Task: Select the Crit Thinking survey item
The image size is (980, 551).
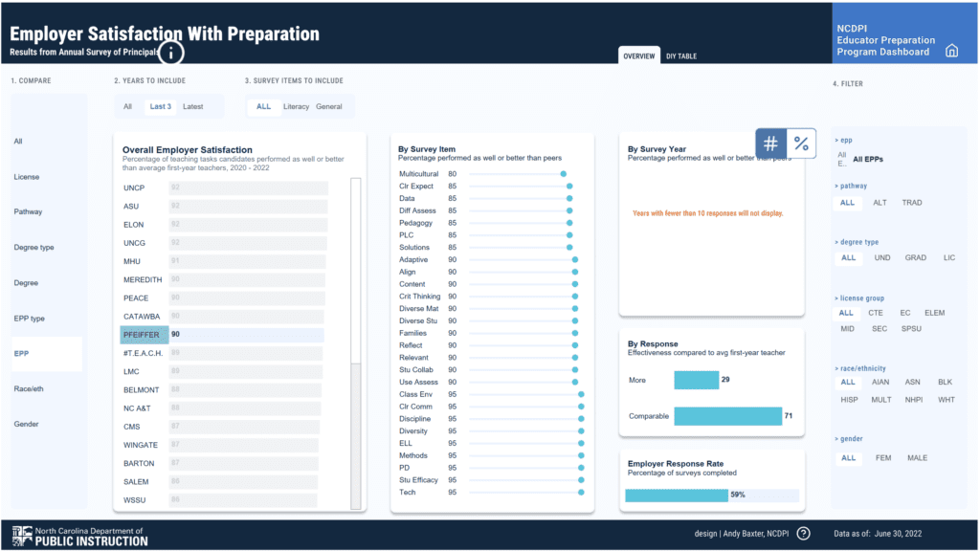Action: point(419,297)
